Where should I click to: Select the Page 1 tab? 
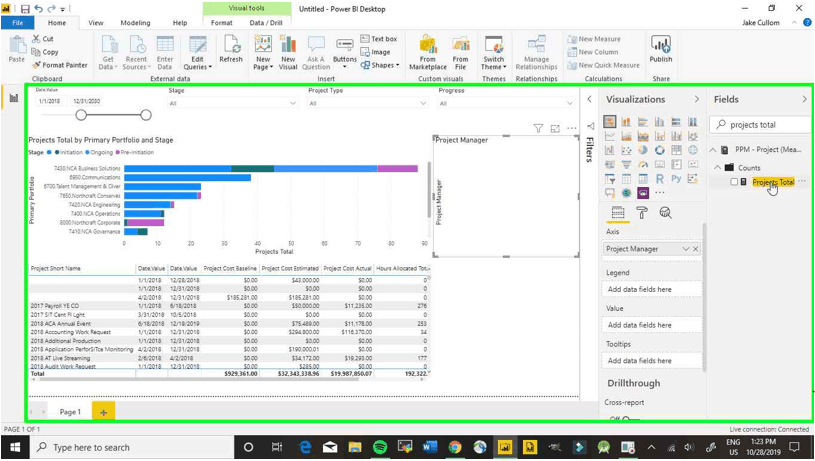click(70, 412)
